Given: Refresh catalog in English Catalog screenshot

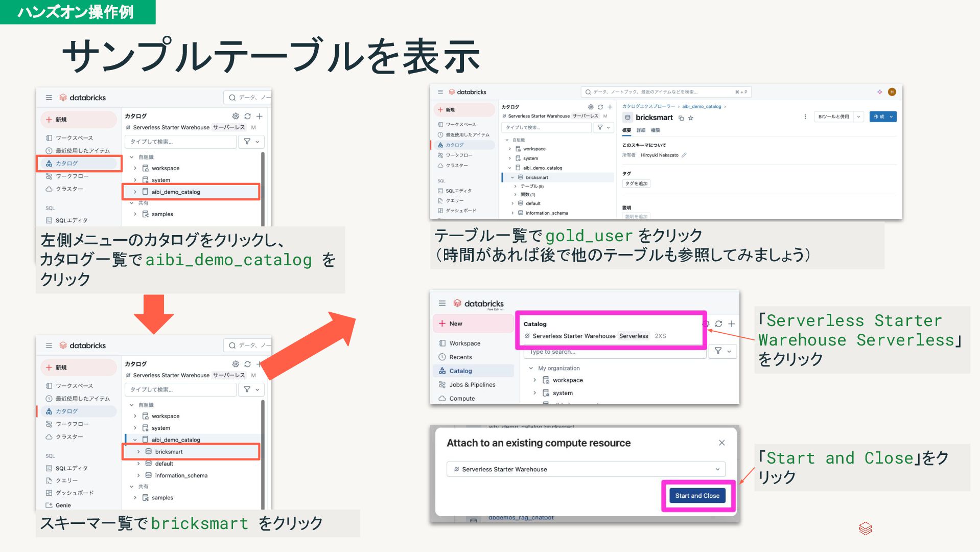Looking at the screenshot, I should click(718, 324).
